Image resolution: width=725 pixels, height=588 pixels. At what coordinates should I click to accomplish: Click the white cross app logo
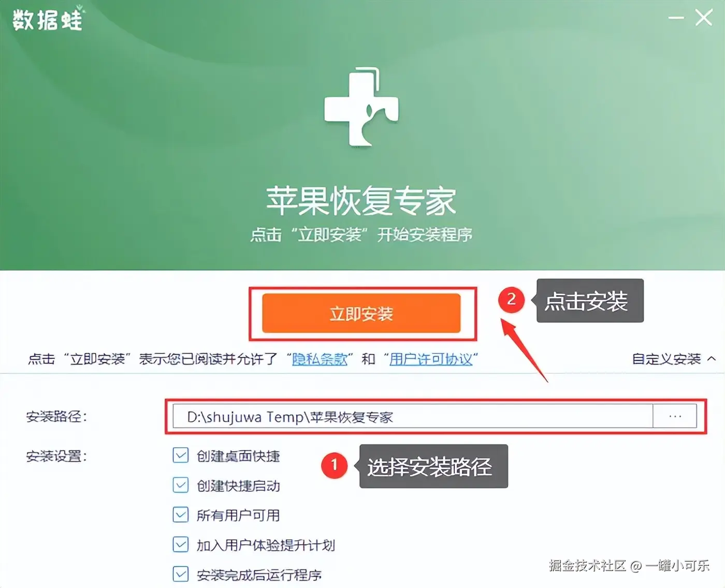pyautogui.click(x=361, y=107)
